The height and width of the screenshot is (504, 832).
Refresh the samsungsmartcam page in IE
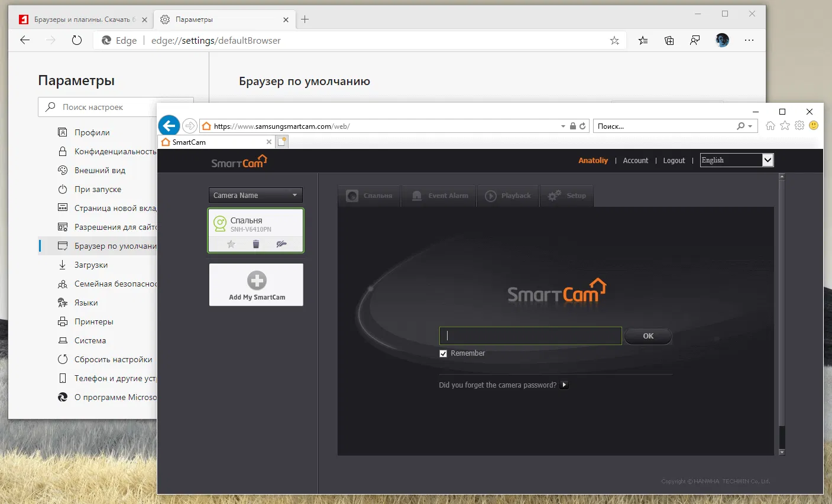point(582,126)
